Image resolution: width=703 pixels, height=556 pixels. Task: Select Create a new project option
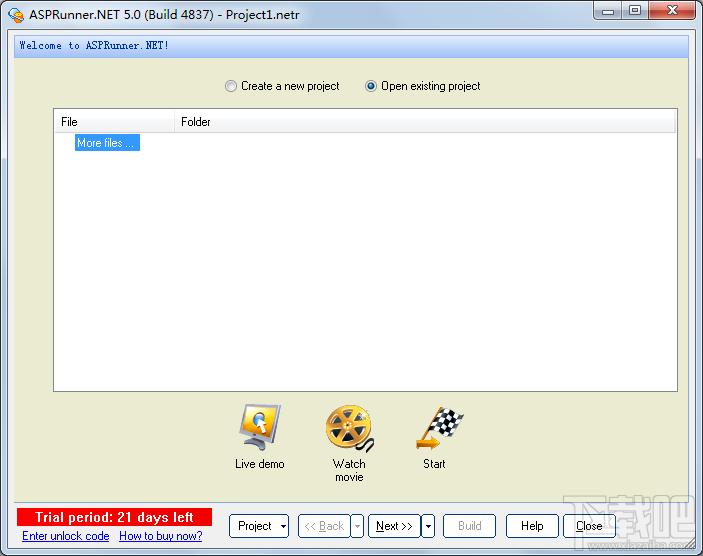282,86
